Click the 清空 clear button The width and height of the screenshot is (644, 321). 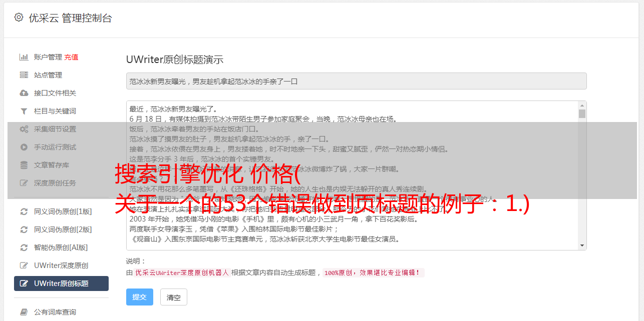(174, 297)
